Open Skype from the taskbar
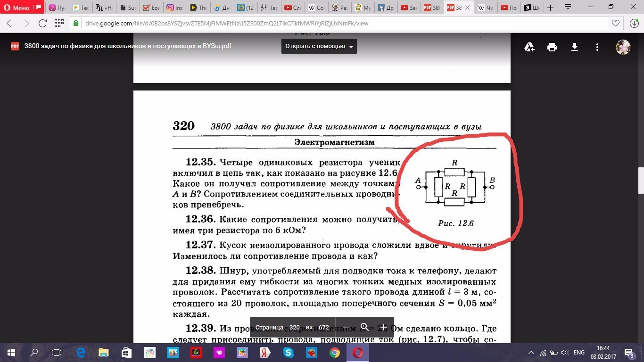 [289, 353]
